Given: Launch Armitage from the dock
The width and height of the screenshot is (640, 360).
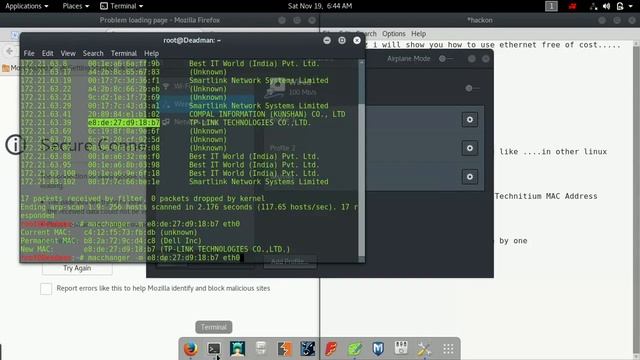Looking at the screenshot, I should (237, 349).
